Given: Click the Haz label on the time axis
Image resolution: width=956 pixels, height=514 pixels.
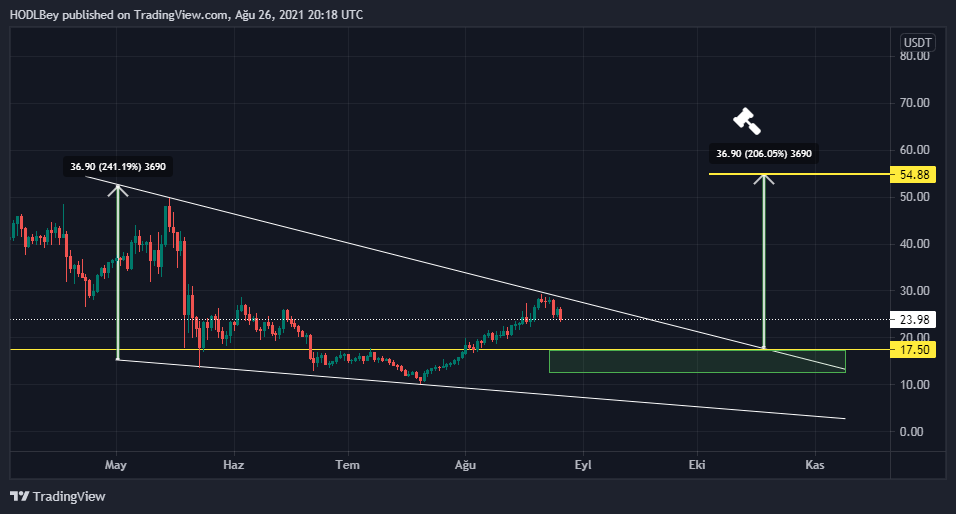Looking at the screenshot, I should tap(234, 465).
